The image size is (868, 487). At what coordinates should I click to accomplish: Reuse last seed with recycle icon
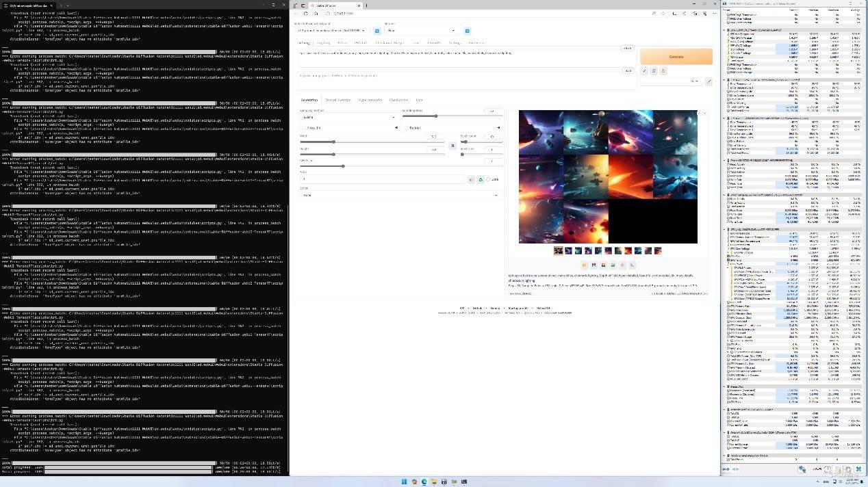[x=480, y=179]
